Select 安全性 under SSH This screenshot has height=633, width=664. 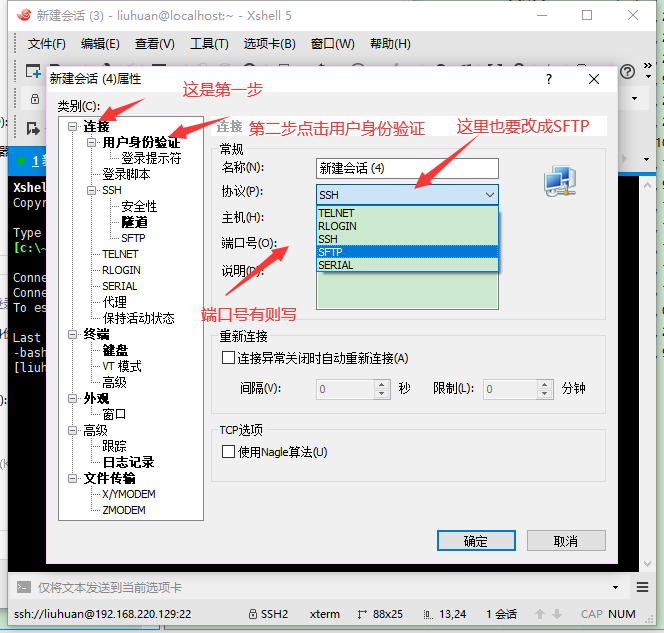(x=139, y=206)
